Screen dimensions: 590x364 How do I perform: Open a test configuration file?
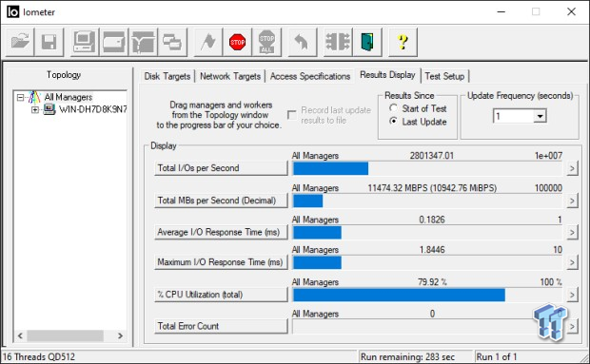[x=20, y=42]
